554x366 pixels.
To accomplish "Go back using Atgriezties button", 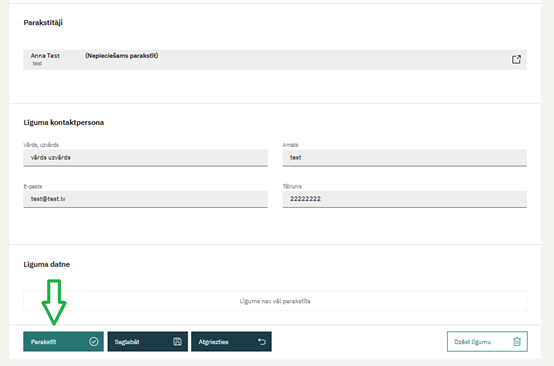I will click(231, 342).
